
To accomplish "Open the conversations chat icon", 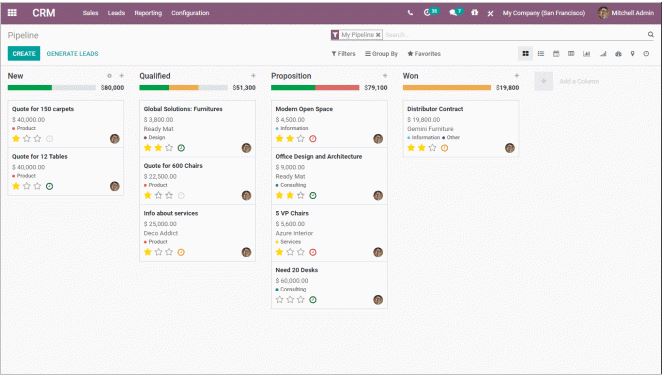I will click(x=453, y=13).
